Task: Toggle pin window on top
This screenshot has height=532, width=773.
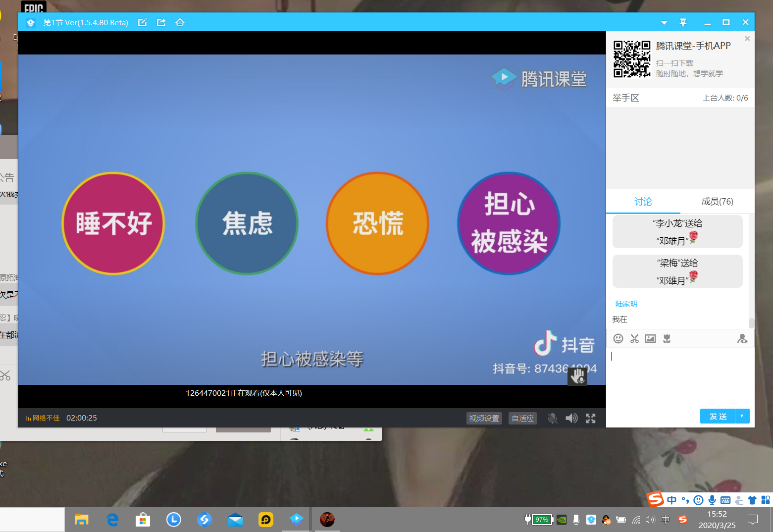Action: click(x=683, y=22)
